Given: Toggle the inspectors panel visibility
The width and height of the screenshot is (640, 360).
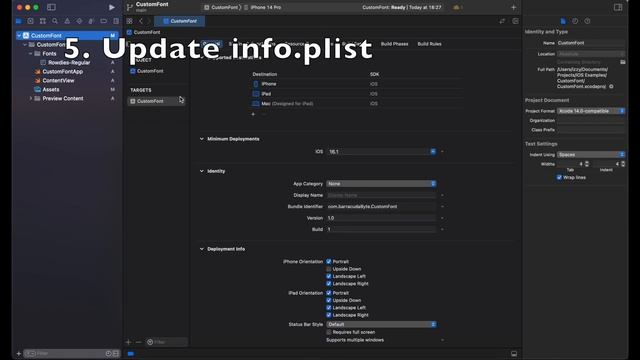Looking at the screenshot, I should [618, 7].
